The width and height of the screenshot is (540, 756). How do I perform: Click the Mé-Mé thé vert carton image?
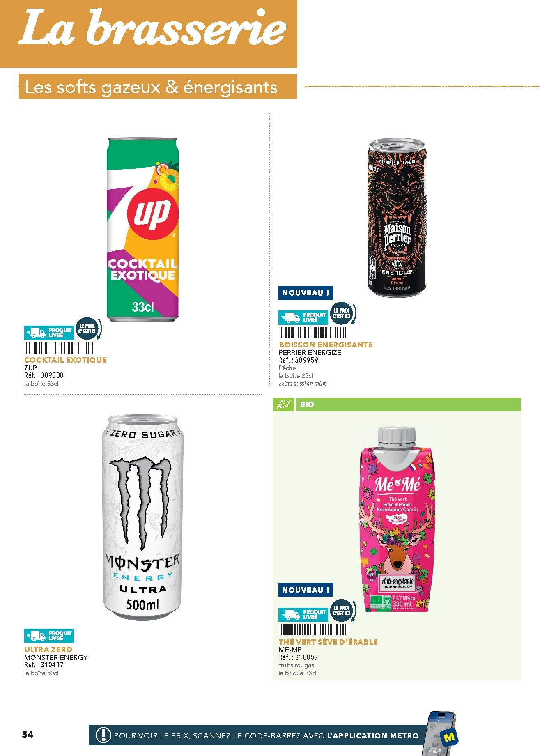coord(397,519)
